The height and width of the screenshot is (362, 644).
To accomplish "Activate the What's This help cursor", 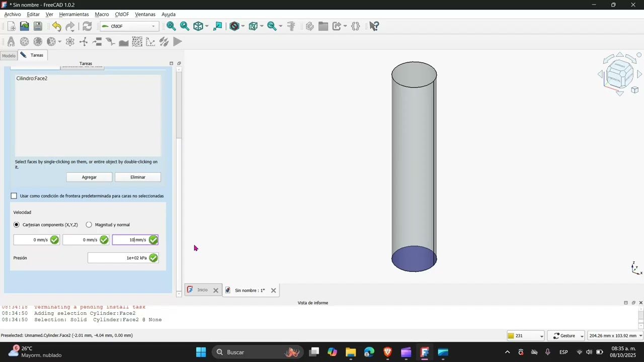I will pyautogui.click(x=374, y=26).
